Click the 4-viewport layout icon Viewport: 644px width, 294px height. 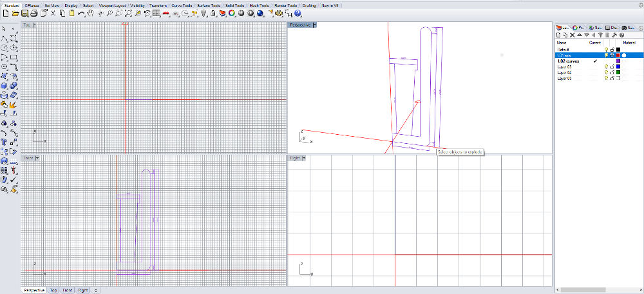coord(156,14)
